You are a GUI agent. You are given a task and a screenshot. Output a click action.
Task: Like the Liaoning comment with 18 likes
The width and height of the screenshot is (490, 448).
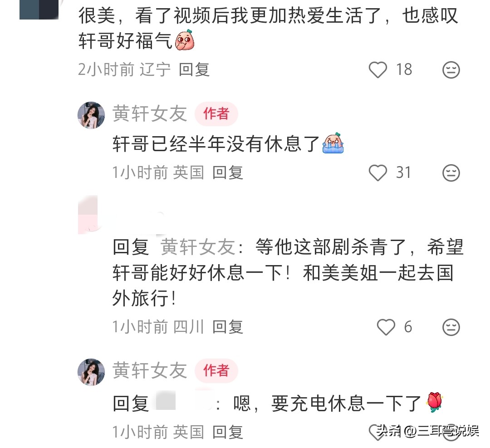[378, 70]
